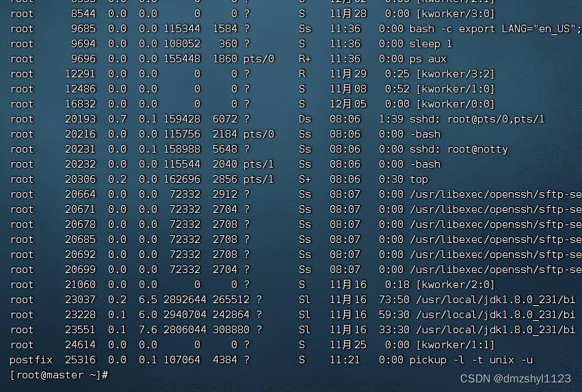
Task: Click 'sshd: root@pts/0,pts/1' command text
Action: 477,119
